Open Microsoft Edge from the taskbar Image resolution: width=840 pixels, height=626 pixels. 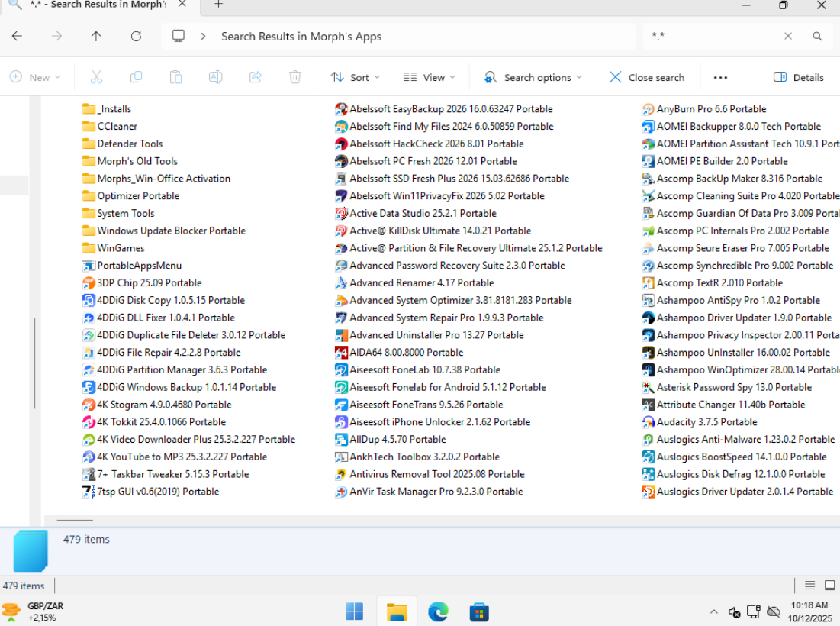pyautogui.click(x=437, y=611)
